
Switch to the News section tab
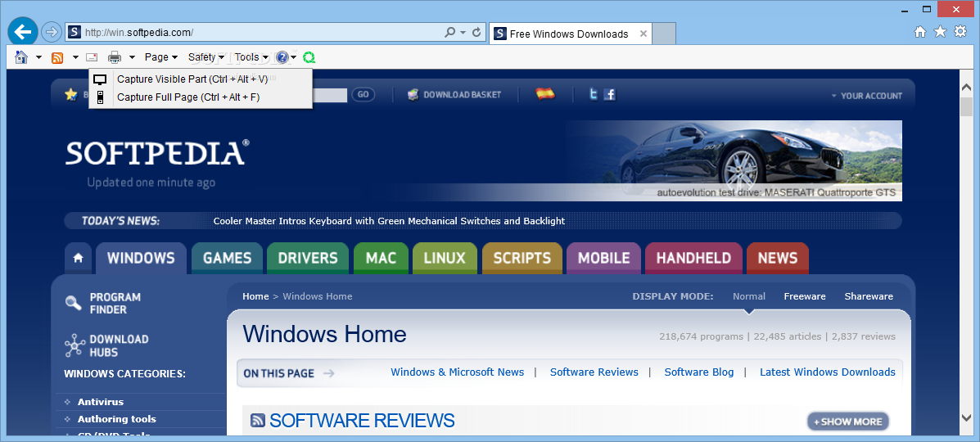coord(778,258)
